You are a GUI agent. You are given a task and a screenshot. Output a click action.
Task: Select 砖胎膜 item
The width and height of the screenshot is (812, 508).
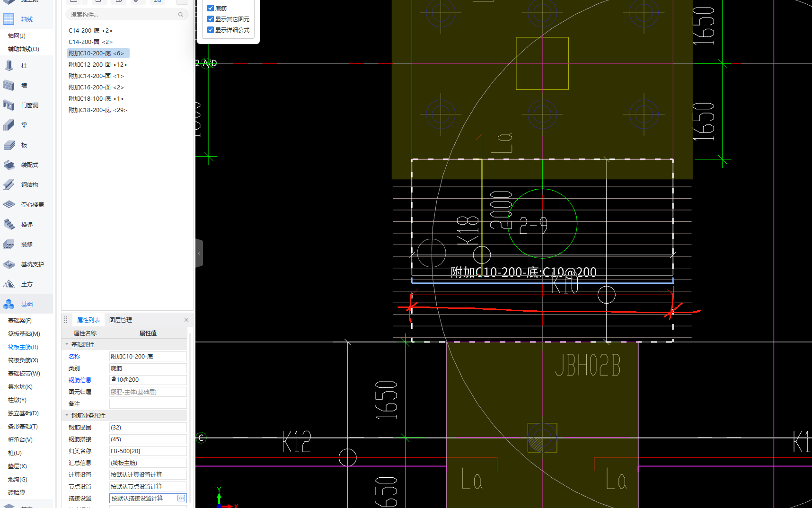pos(17,493)
